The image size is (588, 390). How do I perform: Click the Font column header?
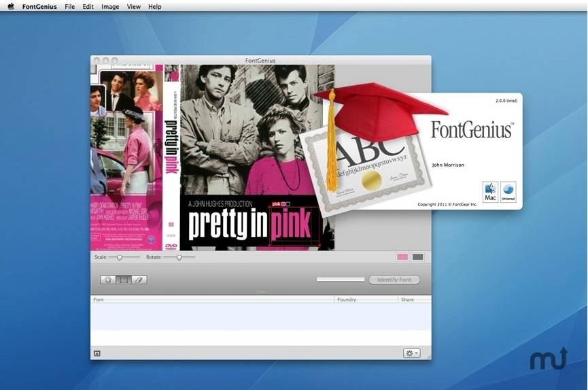point(212,299)
